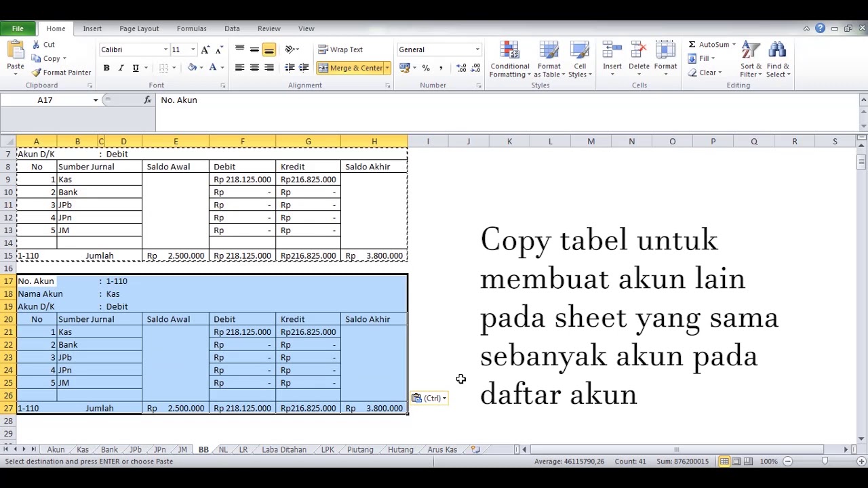Click the Insert Function fx button

pos(147,100)
